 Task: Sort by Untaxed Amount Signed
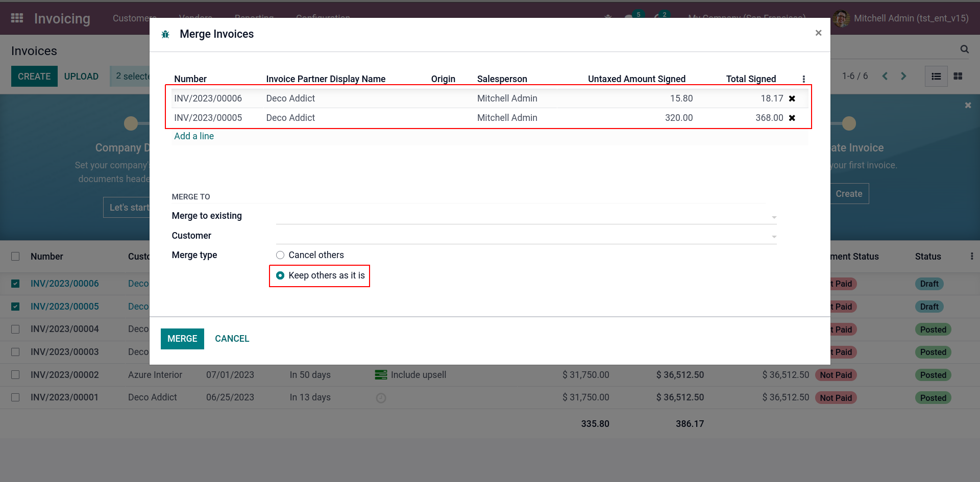636,79
